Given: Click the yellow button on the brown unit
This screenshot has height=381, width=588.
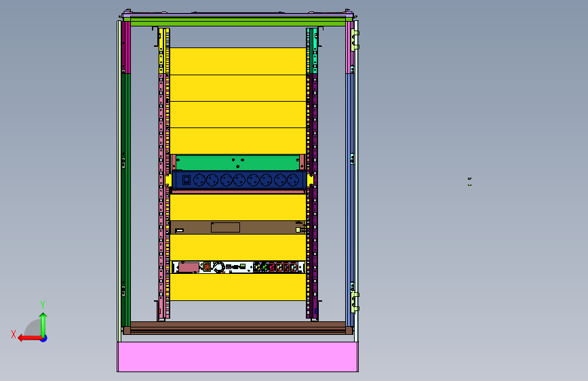Looking at the screenshot, I should [x=298, y=230].
